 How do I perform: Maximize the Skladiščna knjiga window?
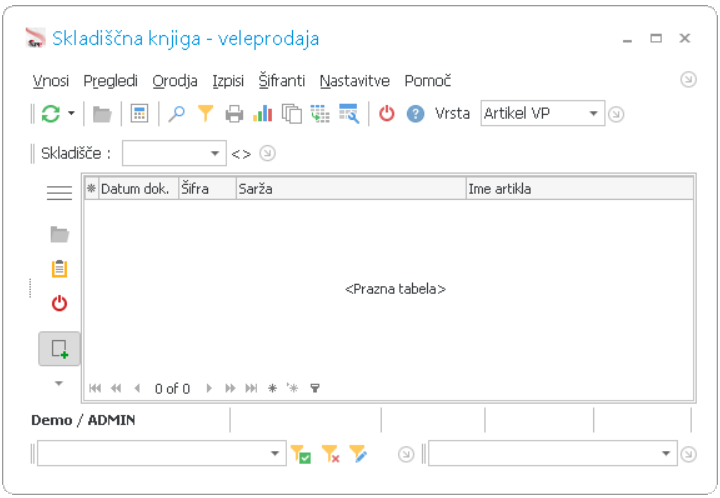[656, 39]
